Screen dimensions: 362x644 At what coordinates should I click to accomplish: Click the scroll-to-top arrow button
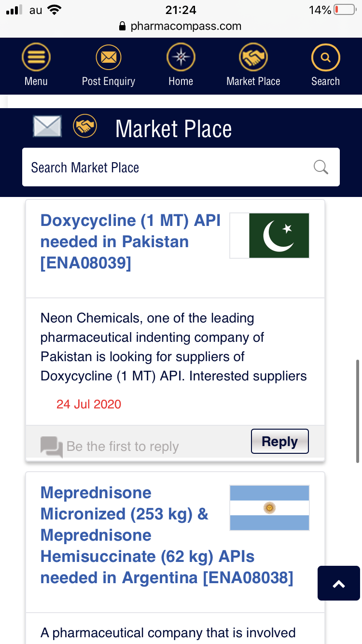tap(339, 583)
